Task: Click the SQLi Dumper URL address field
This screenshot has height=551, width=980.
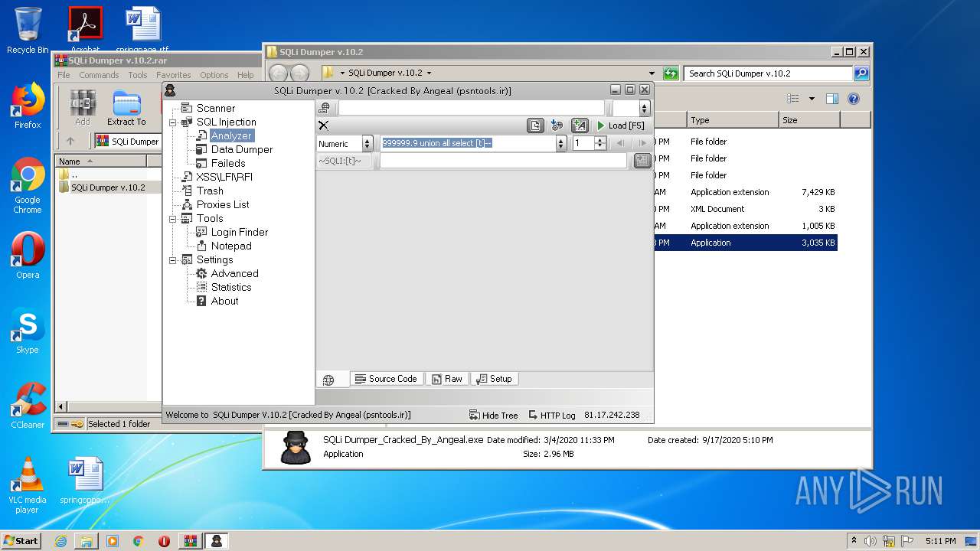Action: point(472,109)
